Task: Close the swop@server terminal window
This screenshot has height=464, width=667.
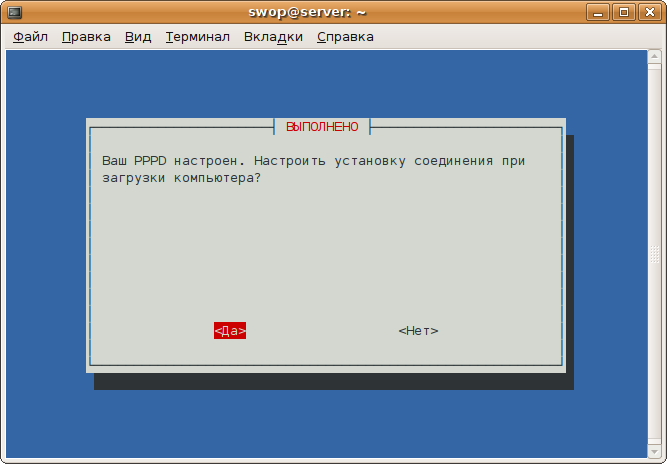Action: [x=650, y=12]
